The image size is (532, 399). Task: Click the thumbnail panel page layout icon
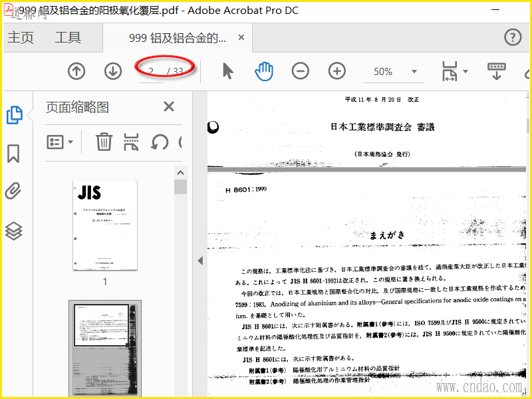[x=131, y=142]
